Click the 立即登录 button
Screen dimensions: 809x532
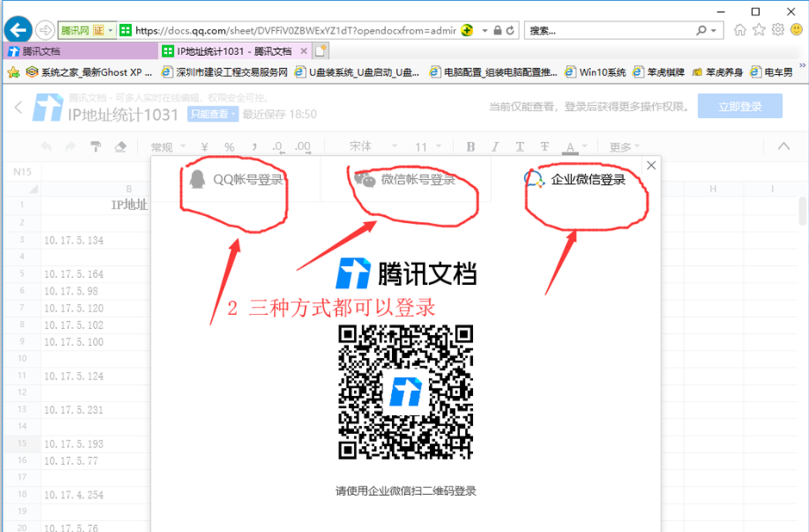(740, 107)
